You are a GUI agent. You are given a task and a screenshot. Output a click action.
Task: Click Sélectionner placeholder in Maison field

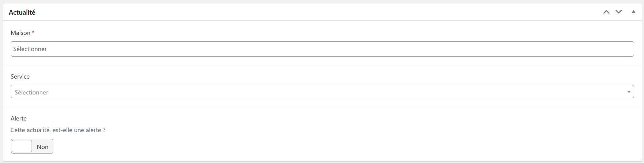point(30,49)
